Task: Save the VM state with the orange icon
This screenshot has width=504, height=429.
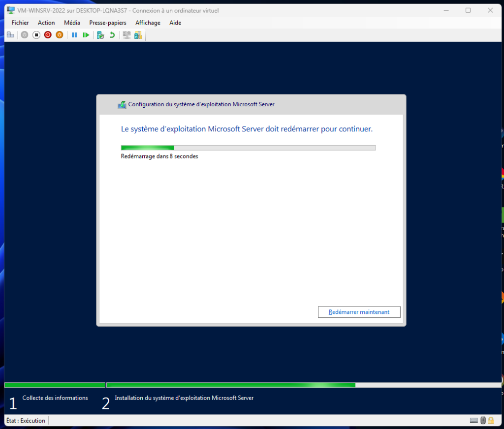Action: [x=60, y=35]
